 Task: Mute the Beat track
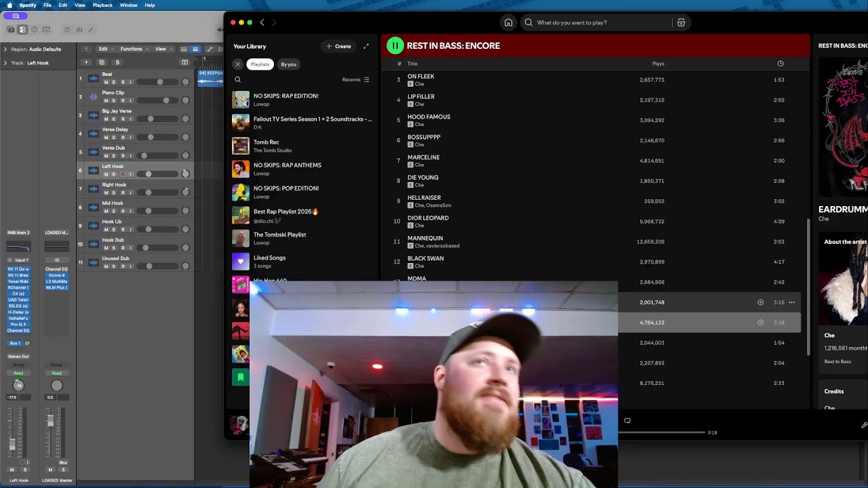click(x=106, y=82)
